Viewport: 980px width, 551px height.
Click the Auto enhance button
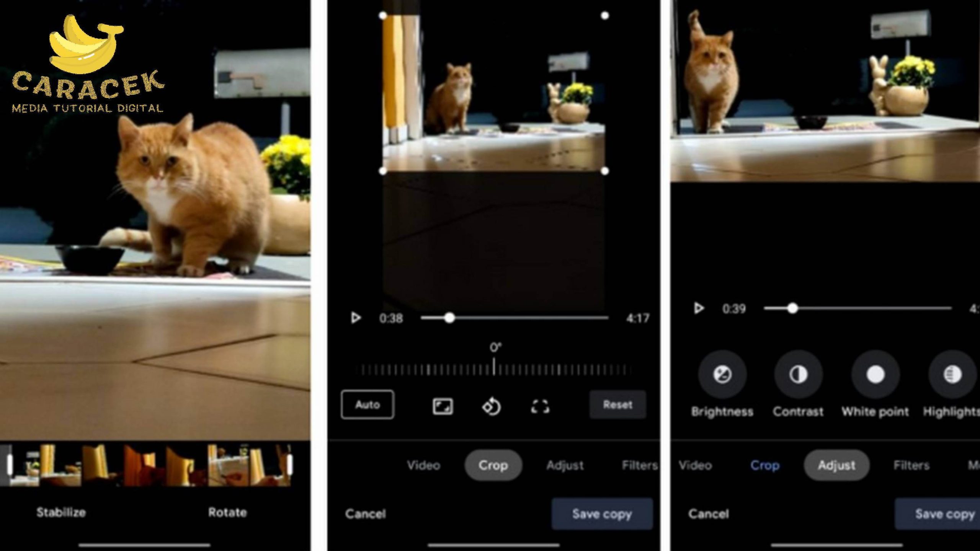coord(367,404)
